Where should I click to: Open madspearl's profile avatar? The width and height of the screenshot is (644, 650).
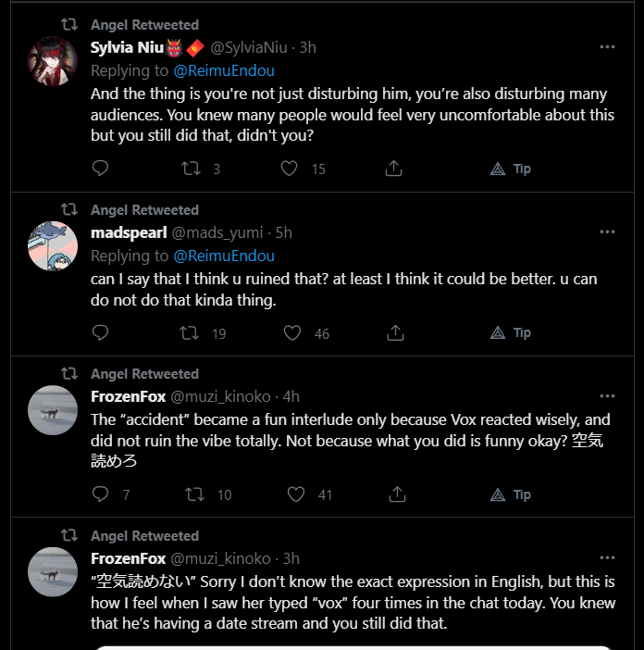pos(53,245)
